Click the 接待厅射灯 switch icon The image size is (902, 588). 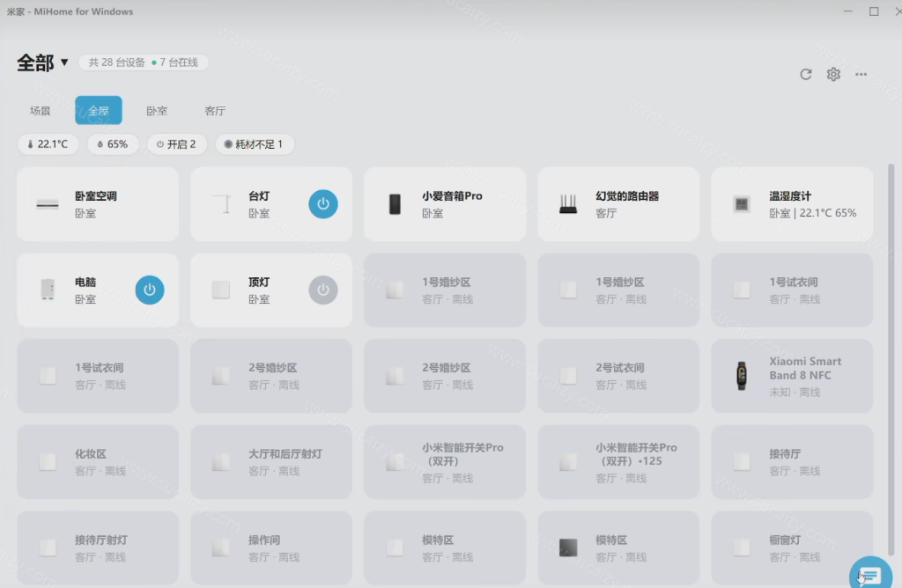click(48, 548)
